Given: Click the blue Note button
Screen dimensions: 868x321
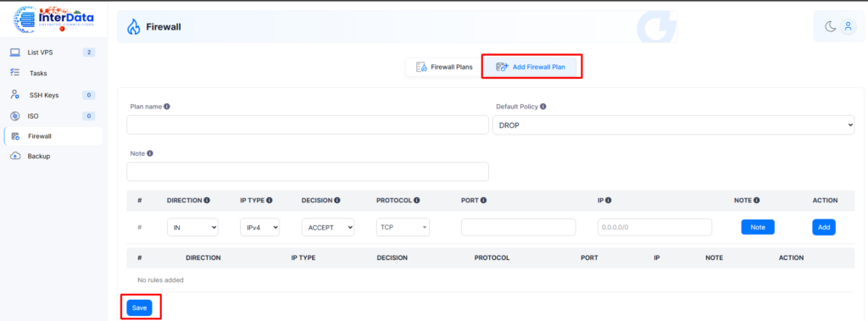Looking at the screenshot, I should pyautogui.click(x=758, y=227).
